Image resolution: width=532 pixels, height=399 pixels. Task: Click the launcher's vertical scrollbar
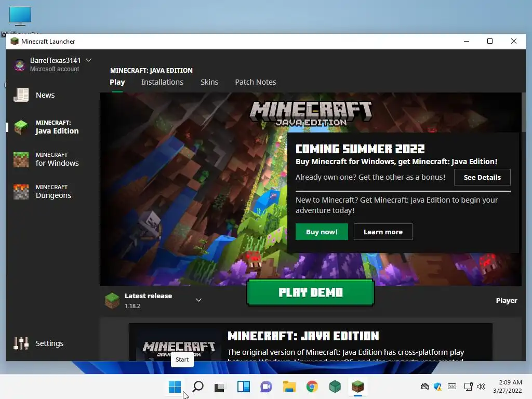[524, 112]
